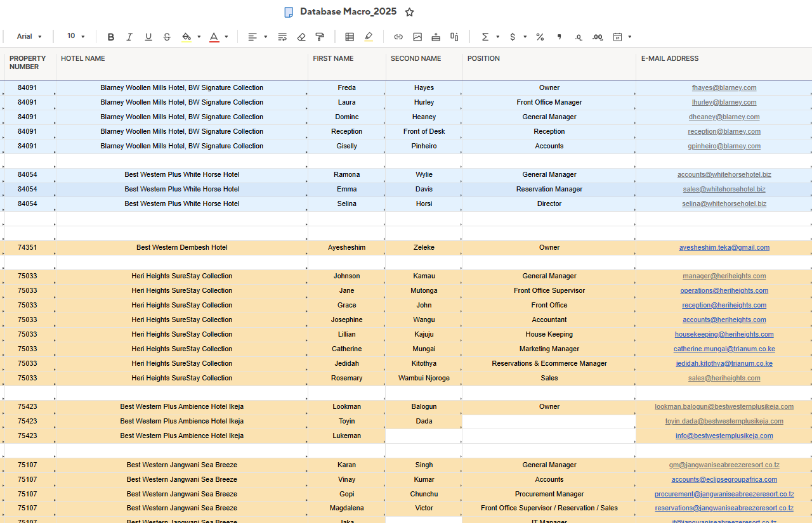Select the cell containing Lookman
The width and height of the screenshot is (812, 523).
click(x=347, y=407)
